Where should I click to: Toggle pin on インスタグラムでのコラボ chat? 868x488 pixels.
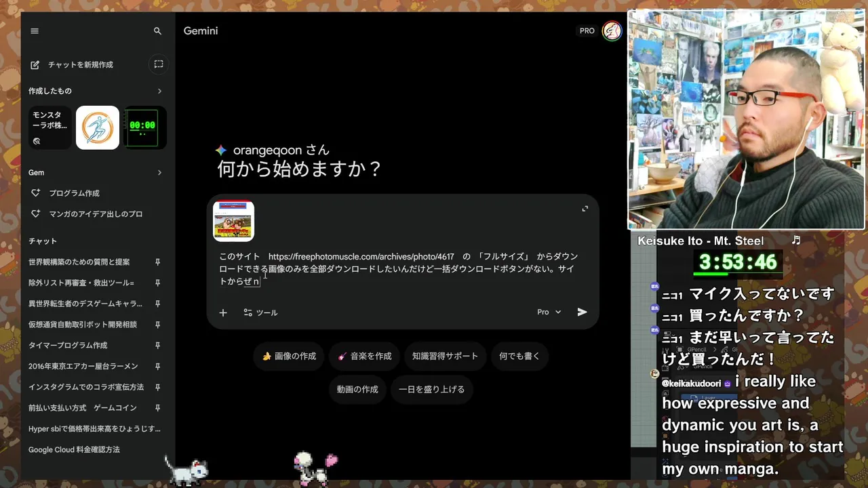[x=157, y=387]
